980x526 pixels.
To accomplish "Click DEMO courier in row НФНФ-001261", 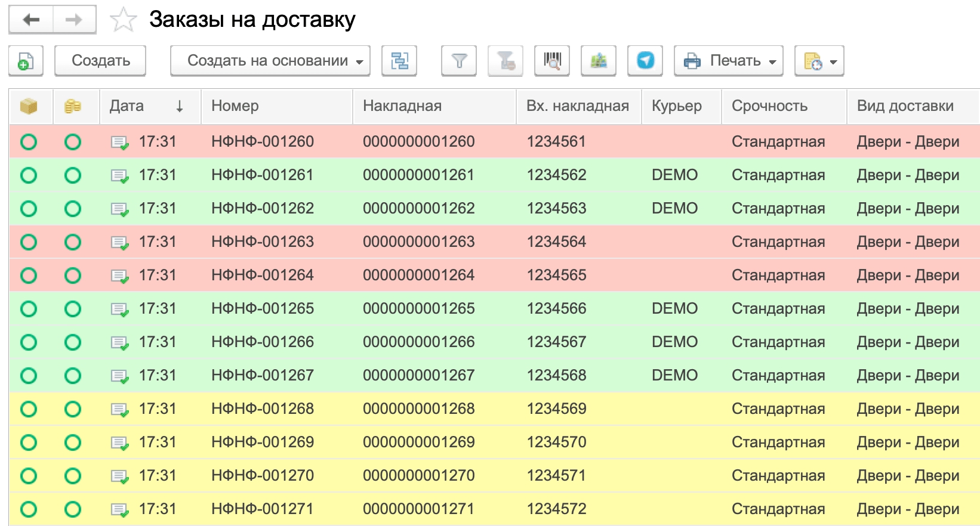I will pos(674,175).
